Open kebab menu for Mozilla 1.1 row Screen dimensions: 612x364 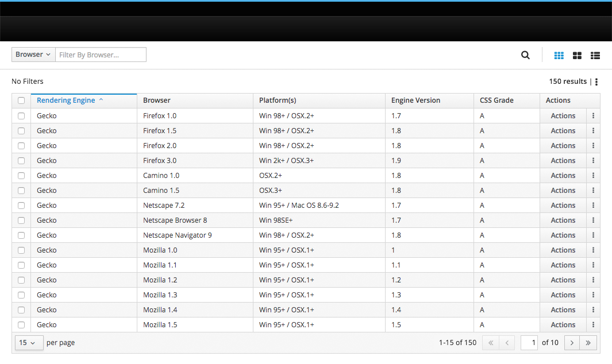593,265
